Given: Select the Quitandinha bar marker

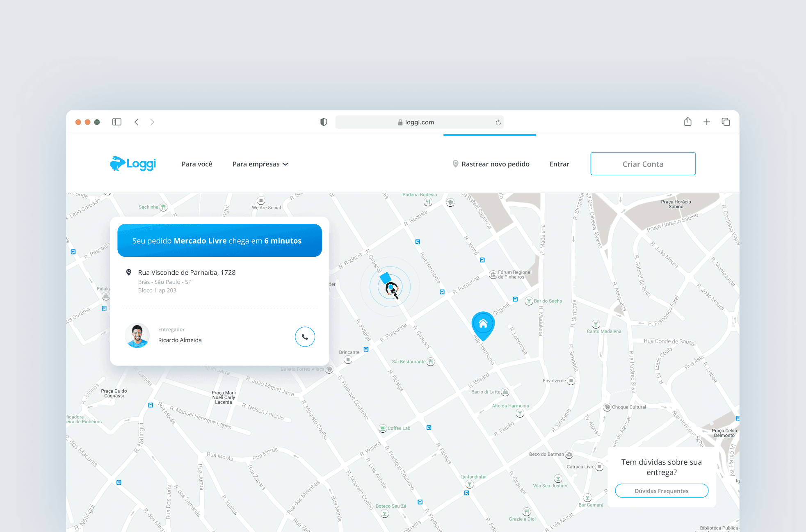Looking at the screenshot, I should (470, 484).
